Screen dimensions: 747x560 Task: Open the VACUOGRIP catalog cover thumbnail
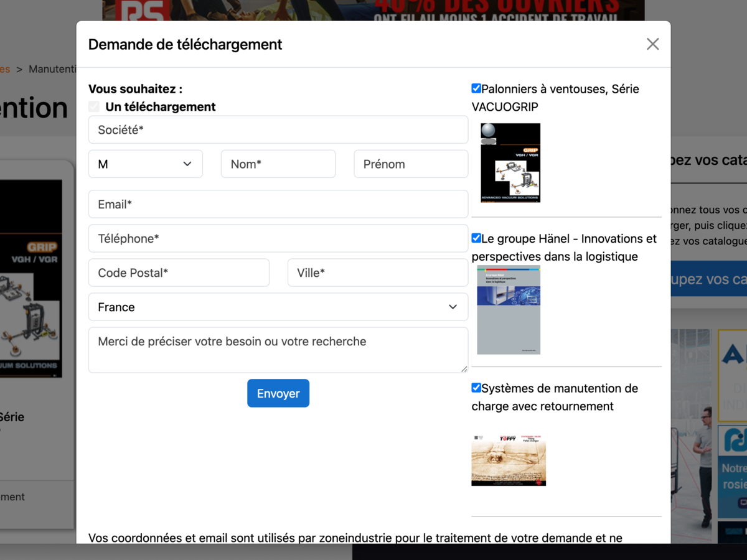pos(510,162)
